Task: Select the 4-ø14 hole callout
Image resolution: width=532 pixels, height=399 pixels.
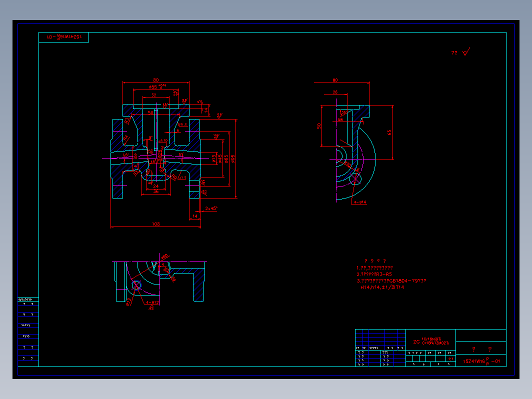Action: pos(360,202)
